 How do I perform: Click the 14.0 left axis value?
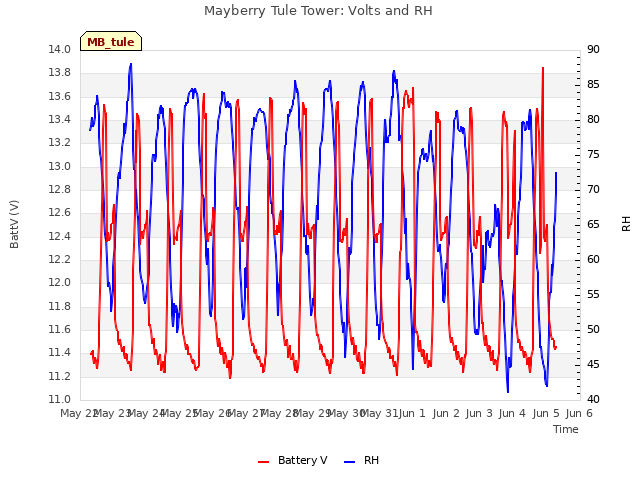tap(60, 49)
